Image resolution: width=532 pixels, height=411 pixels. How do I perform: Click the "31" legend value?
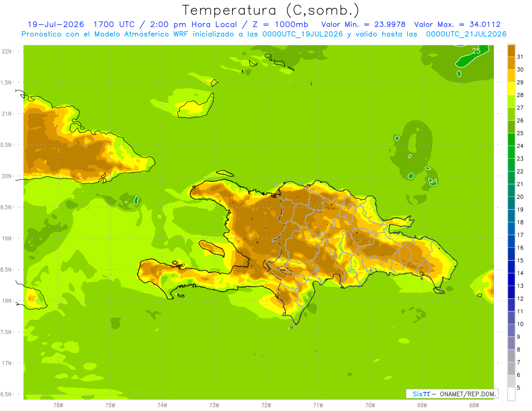(x=520, y=57)
